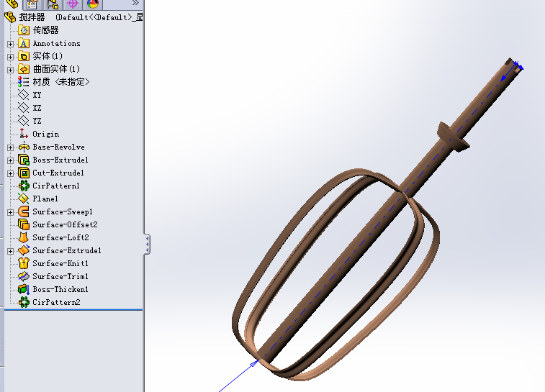Viewport: 545px width, 392px height.
Task: Click the Annotations folder icon
Action: click(24, 43)
